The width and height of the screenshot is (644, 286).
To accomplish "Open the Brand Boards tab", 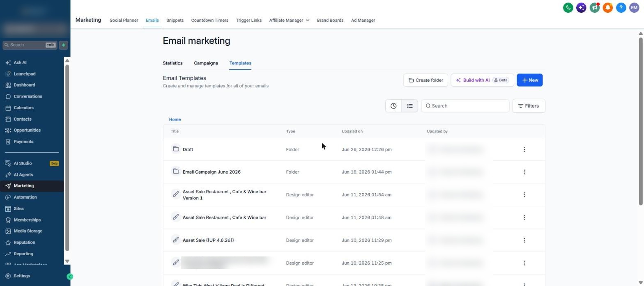I will 330,20.
